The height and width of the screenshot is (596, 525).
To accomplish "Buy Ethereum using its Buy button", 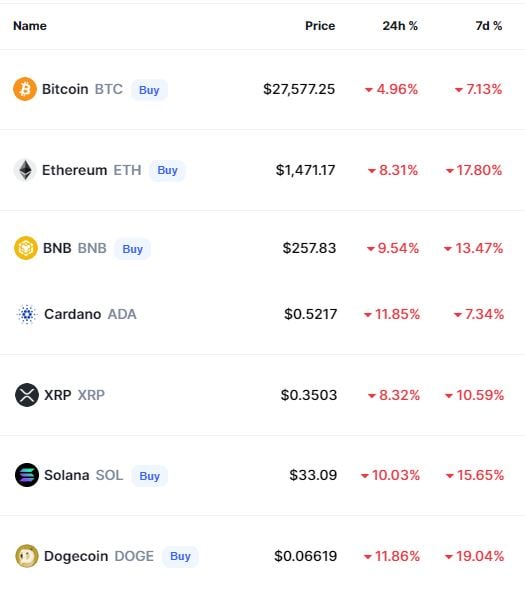I will click(167, 170).
